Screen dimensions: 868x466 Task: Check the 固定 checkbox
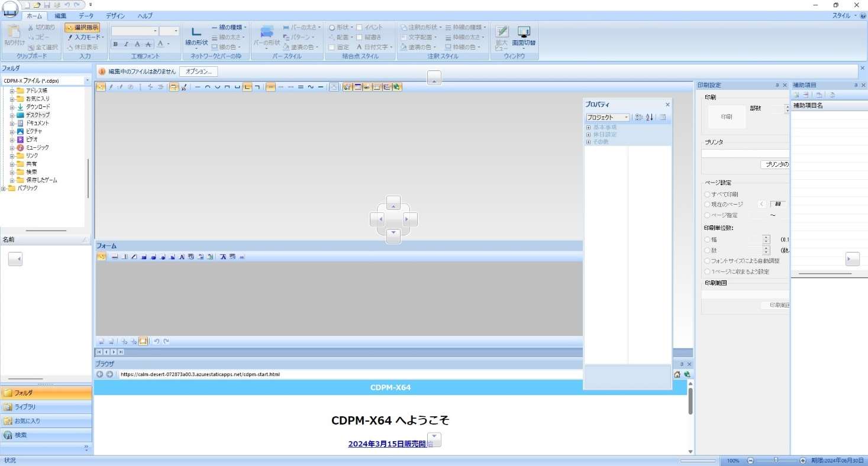click(332, 47)
